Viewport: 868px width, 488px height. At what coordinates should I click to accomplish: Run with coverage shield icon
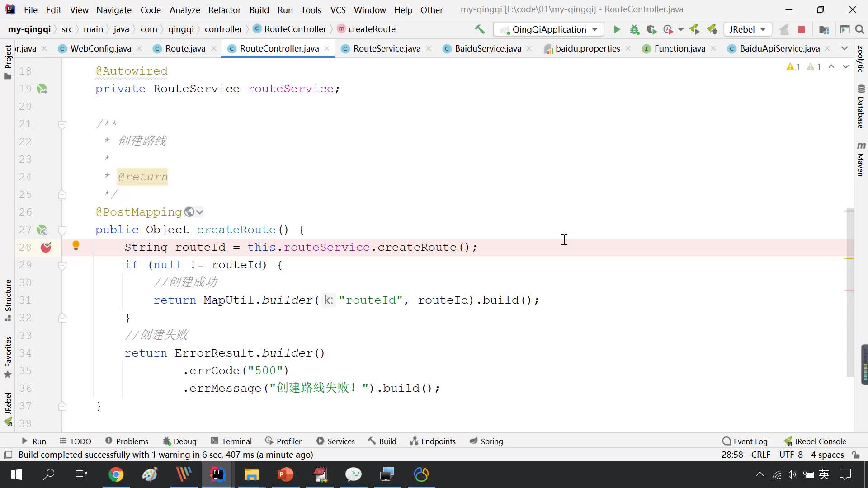click(651, 29)
